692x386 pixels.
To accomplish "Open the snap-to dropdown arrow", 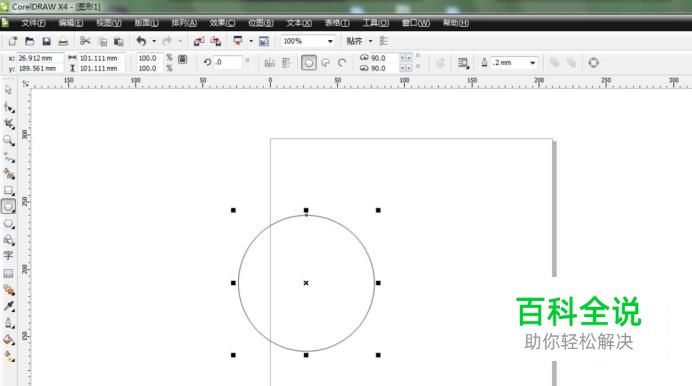I will (370, 41).
